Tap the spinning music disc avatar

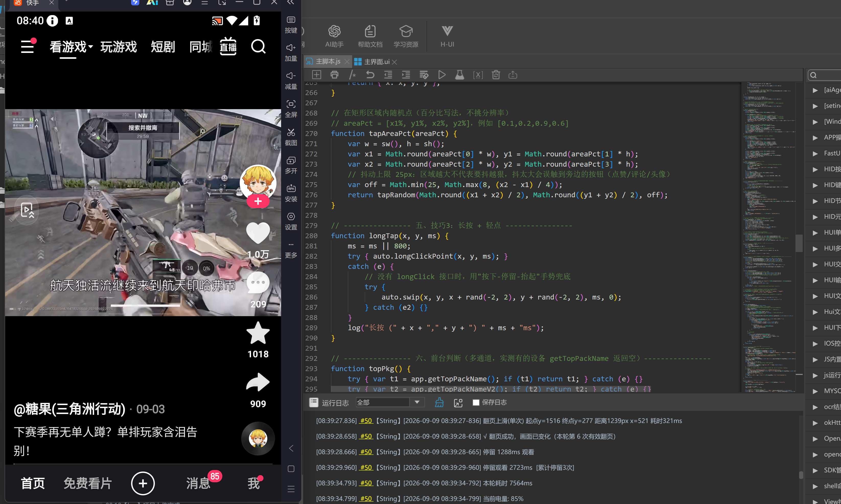point(258,438)
